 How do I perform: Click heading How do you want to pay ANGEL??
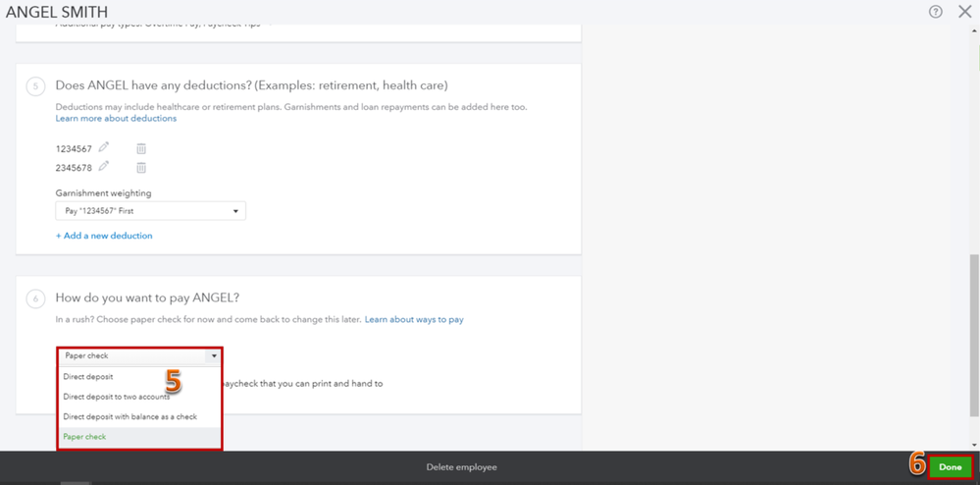click(147, 297)
